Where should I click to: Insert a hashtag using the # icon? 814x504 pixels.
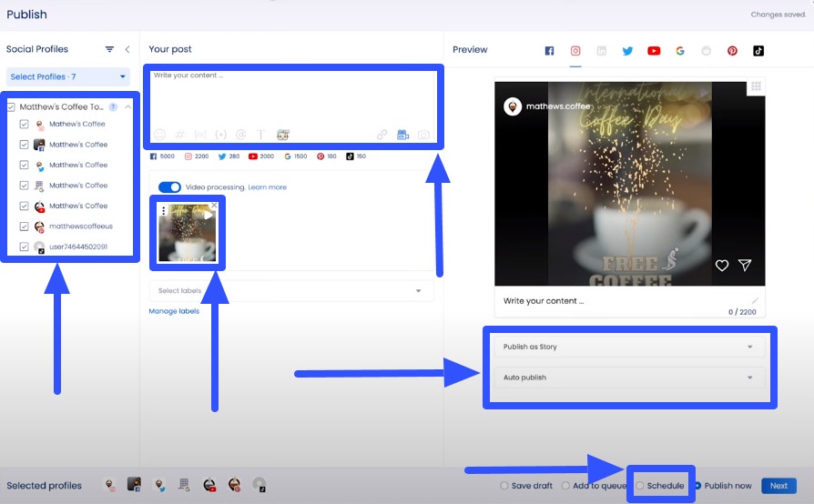[180, 135]
